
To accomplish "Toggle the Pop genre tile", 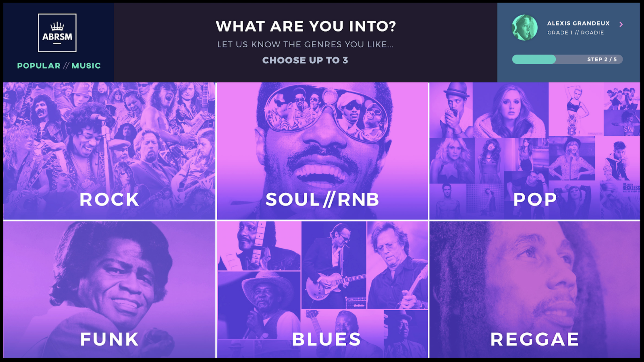I will (x=534, y=151).
